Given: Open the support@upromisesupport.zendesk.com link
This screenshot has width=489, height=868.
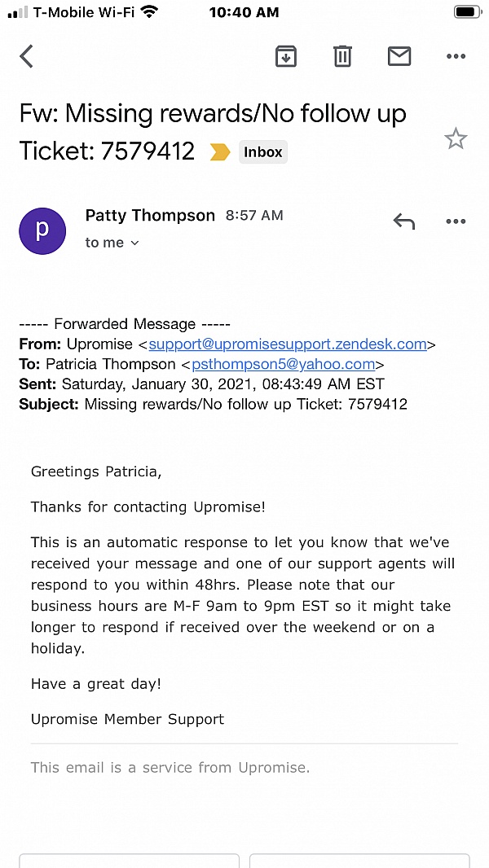Looking at the screenshot, I should [288, 344].
